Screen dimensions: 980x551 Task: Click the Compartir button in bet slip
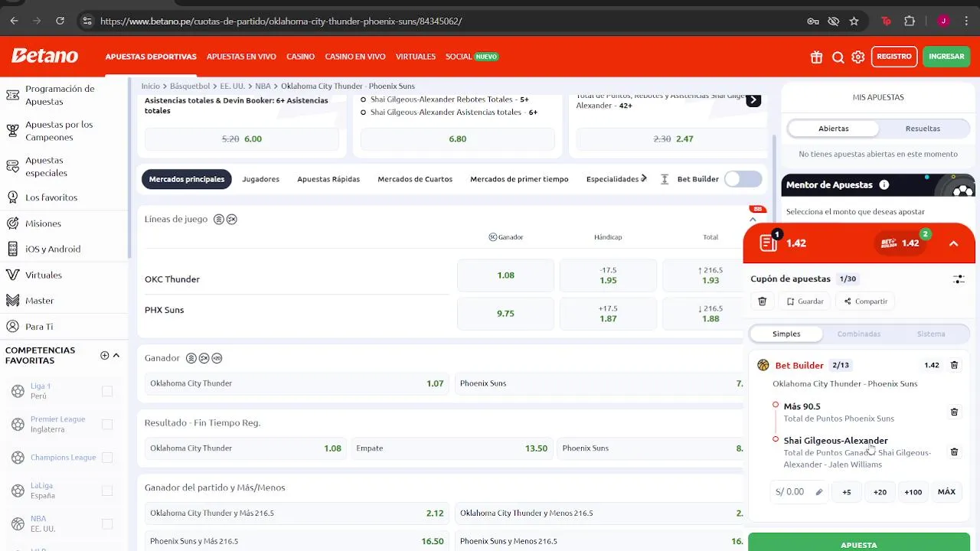pyautogui.click(x=865, y=302)
